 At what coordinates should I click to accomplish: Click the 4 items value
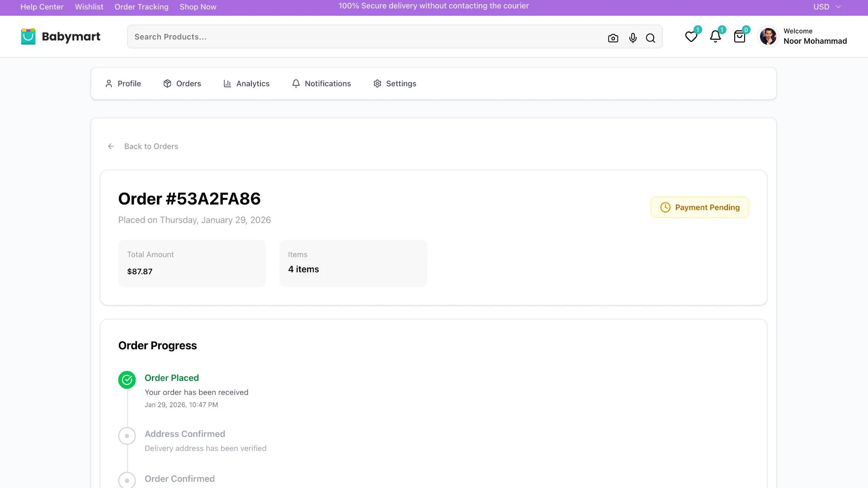[303, 269]
